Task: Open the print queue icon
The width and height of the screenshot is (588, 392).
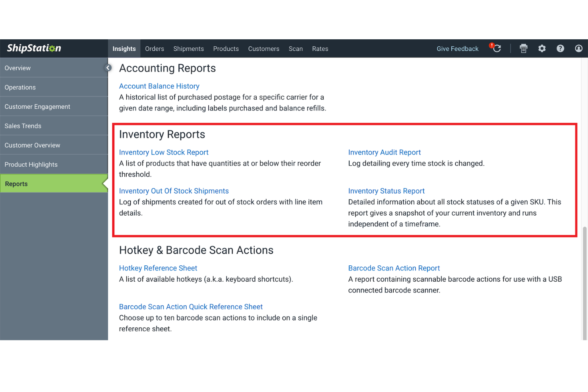Action: tap(523, 48)
